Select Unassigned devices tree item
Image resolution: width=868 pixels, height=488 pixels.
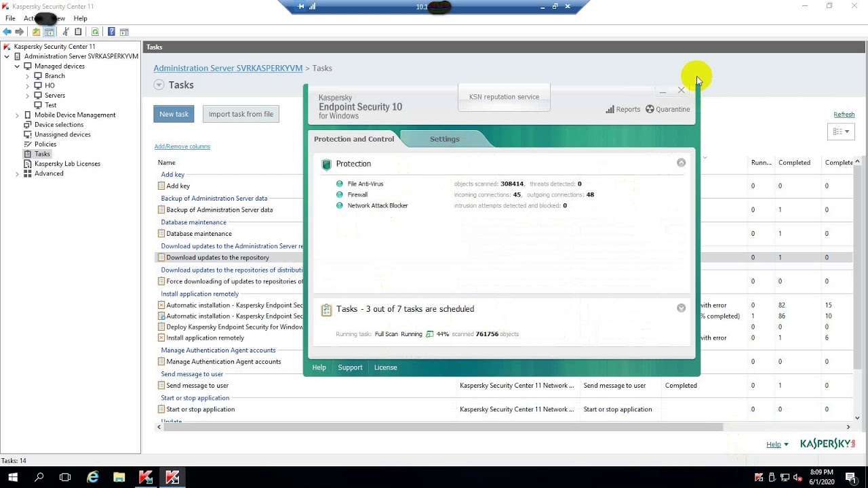(62, 134)
